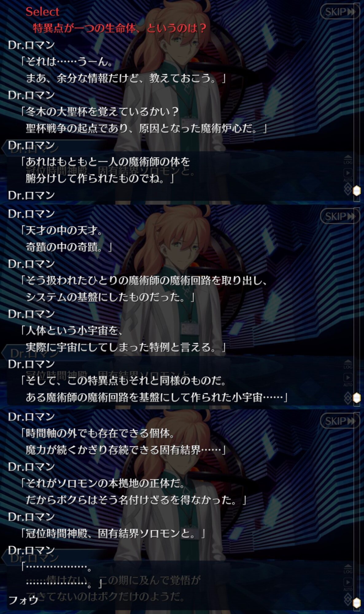Grab hexagon scroll handle beside 腑分けして line

(x=357, y=191)
